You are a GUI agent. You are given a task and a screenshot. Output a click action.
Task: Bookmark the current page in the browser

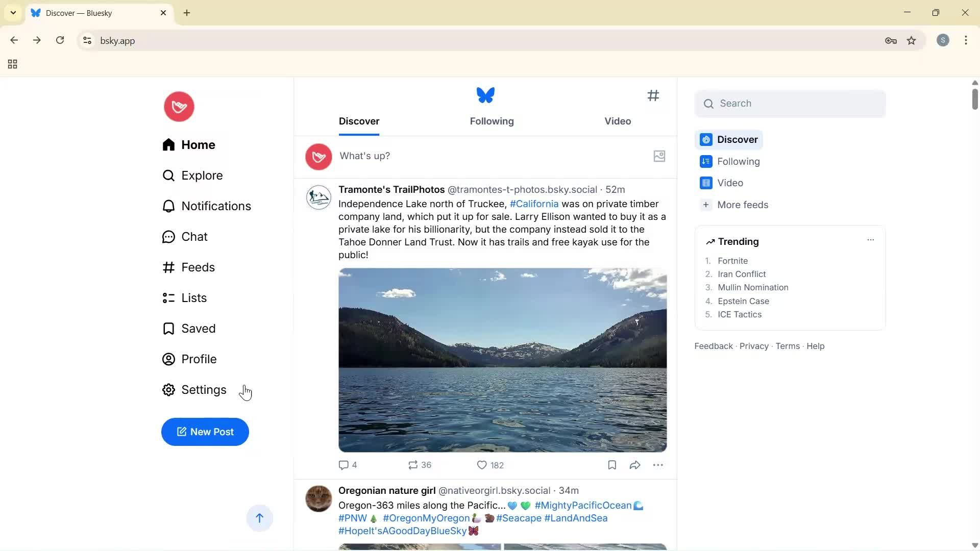point(912,40)
